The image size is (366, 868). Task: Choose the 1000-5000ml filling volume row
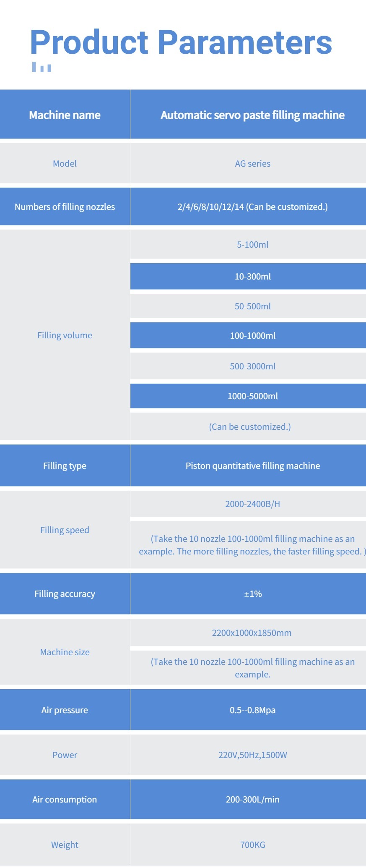point(248,396)
